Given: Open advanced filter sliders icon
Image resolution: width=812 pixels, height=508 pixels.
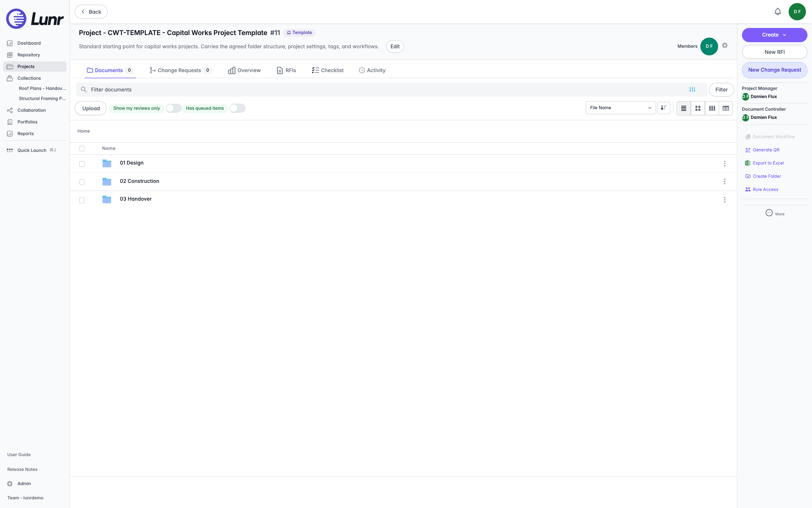Looking at the screenshot, I should [x=692, y=90].
